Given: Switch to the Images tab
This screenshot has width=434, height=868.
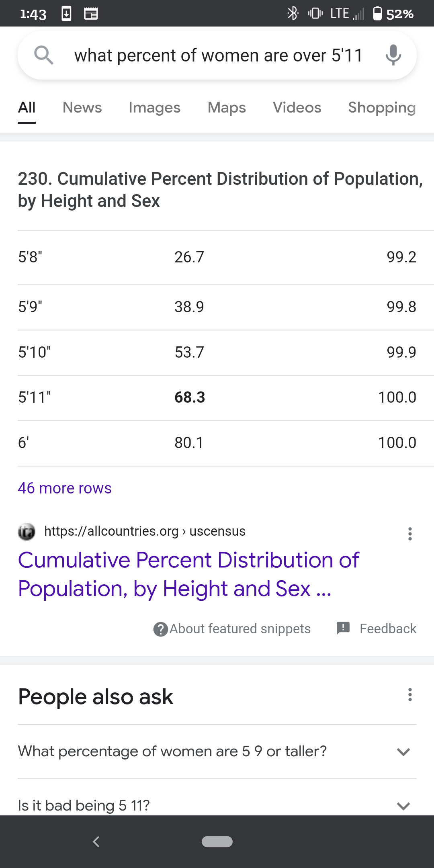Looking at the screenshot, I should point(154,108).
